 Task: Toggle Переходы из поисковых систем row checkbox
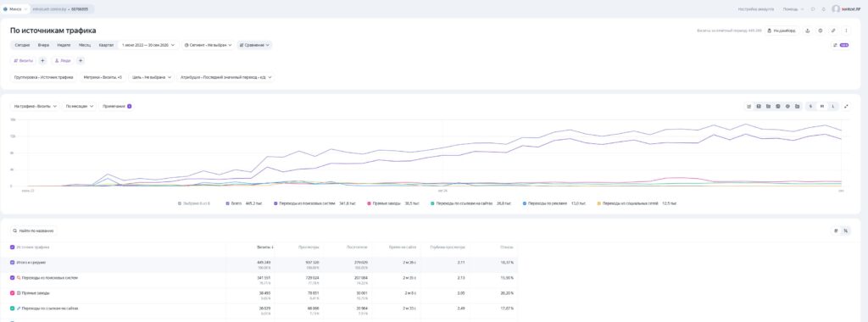tap(13, 278)
